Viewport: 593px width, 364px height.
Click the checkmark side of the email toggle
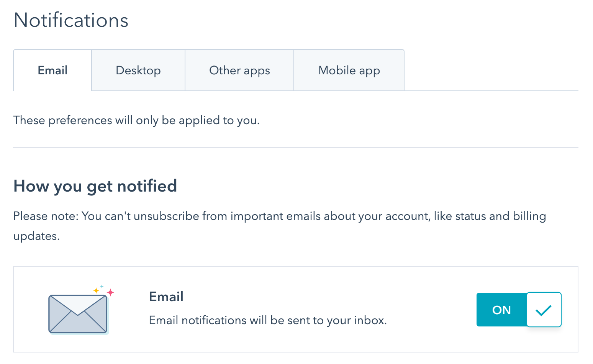544,310
